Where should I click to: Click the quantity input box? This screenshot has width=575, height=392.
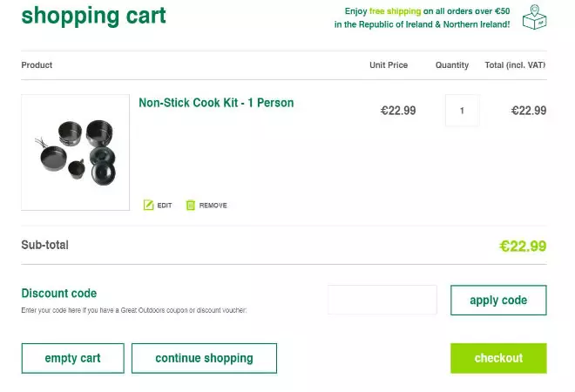point(462,111)
